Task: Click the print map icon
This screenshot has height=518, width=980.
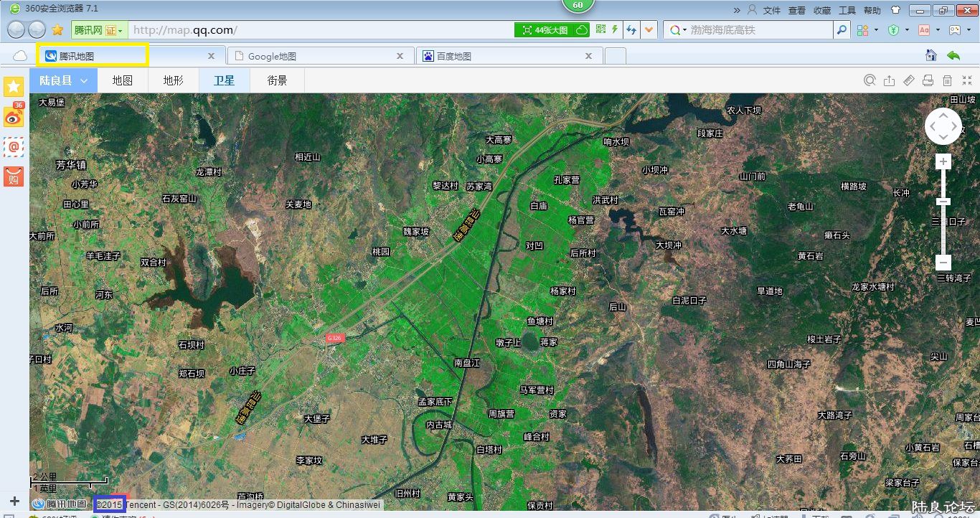Action: [x=928, y=80]
